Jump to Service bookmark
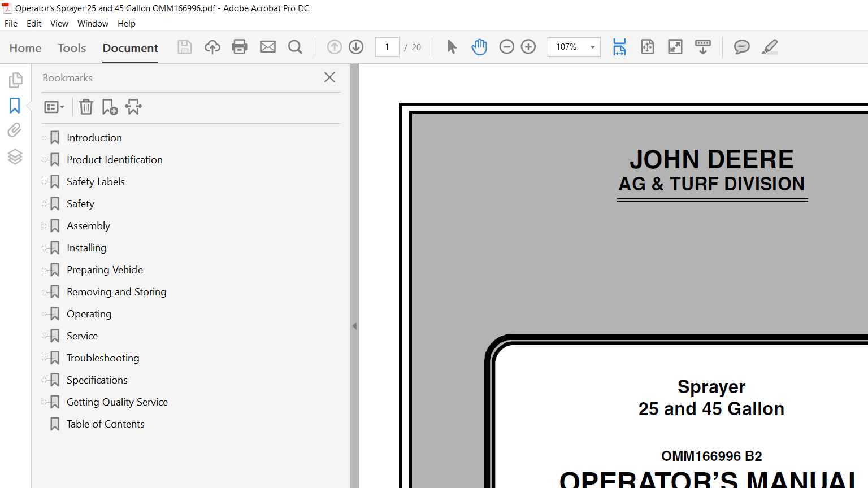The height and width of the screenshot is (488, 868). (x=82, y=336)
